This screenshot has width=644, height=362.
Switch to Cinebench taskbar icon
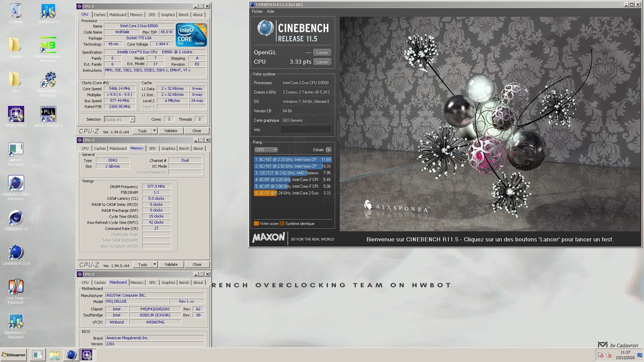pyautogui.click(x=71, y=355)
